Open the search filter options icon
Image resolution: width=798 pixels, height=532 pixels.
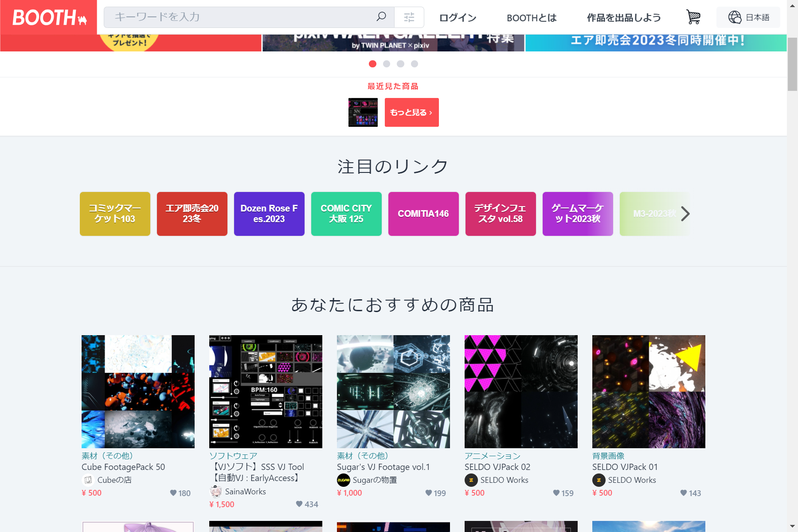coord(409,17)
